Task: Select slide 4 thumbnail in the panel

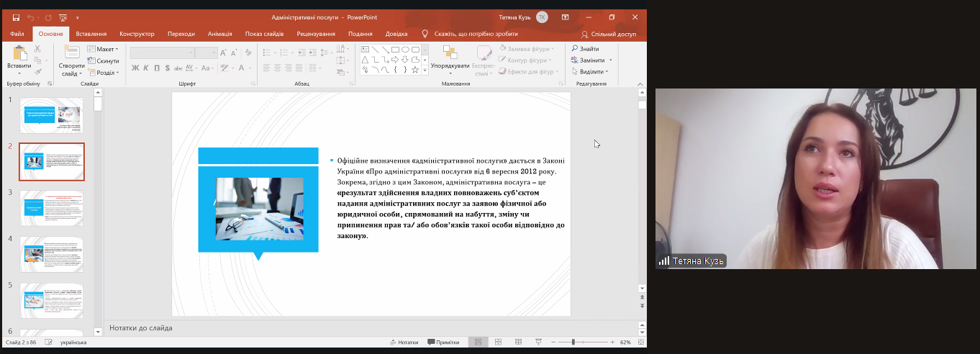Action: pyautogui.click(x=51, y=255)
